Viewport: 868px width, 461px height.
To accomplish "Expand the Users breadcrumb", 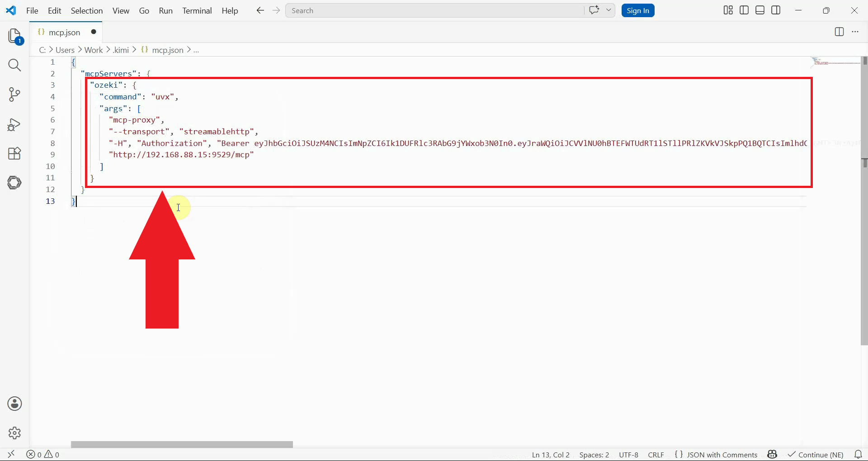I will point(65,50).
